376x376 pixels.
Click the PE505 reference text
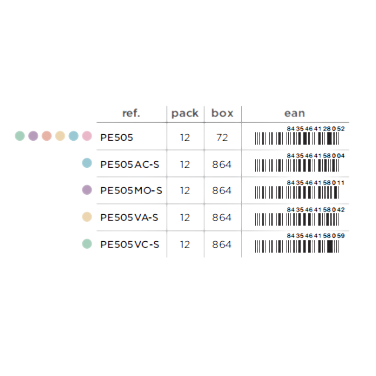click(117, 138)
